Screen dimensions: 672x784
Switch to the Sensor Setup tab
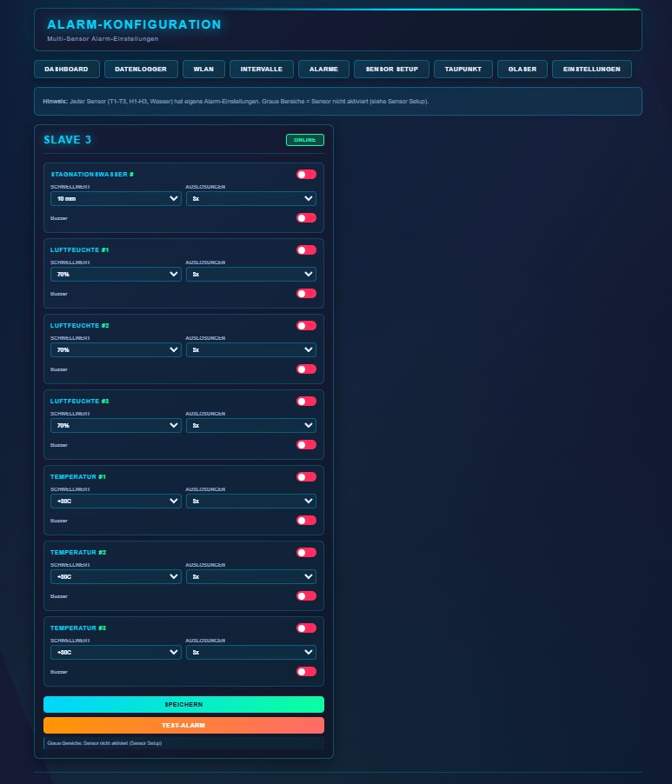coord(391,69)
